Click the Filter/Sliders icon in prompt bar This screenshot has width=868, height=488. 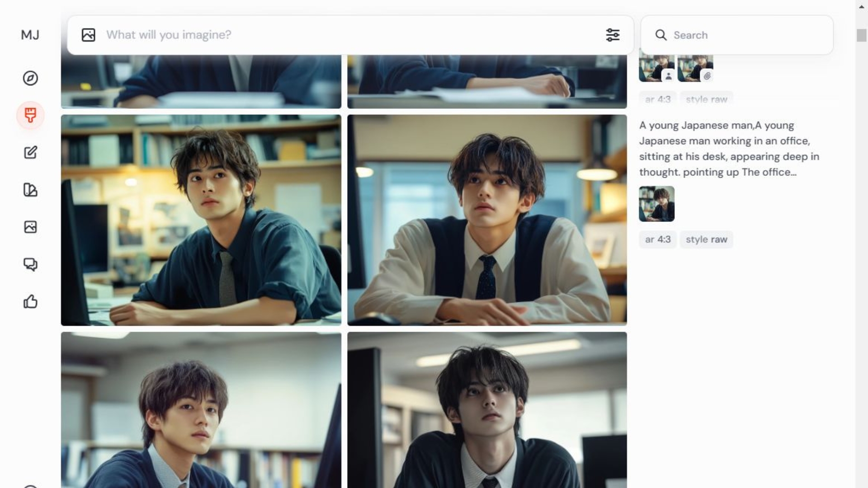point(613,34)
